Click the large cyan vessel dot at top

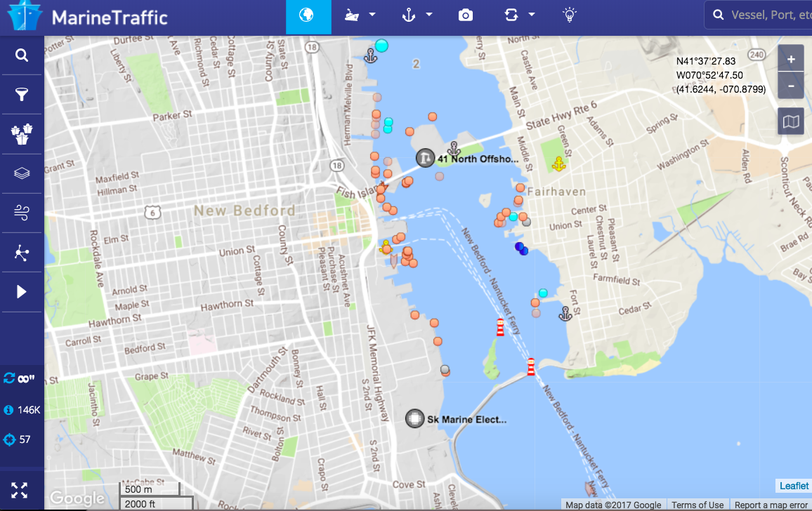381,46
